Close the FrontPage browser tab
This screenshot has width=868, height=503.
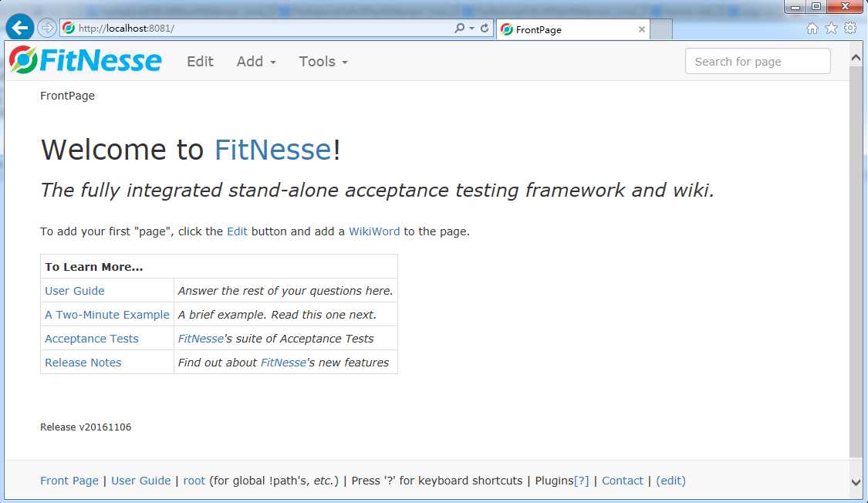(x=641, y=29)
